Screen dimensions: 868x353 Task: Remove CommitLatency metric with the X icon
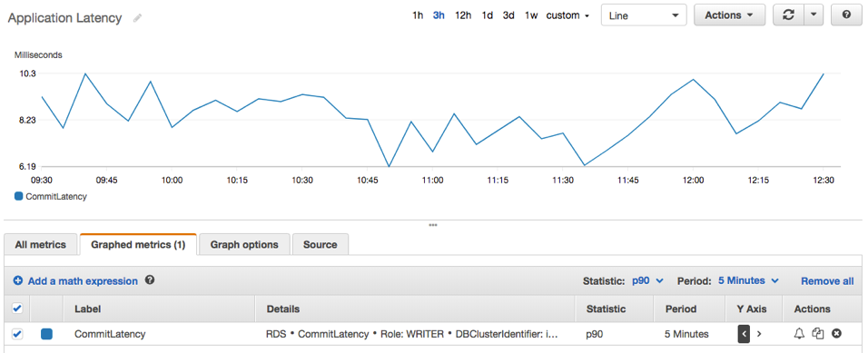point(837,333)
